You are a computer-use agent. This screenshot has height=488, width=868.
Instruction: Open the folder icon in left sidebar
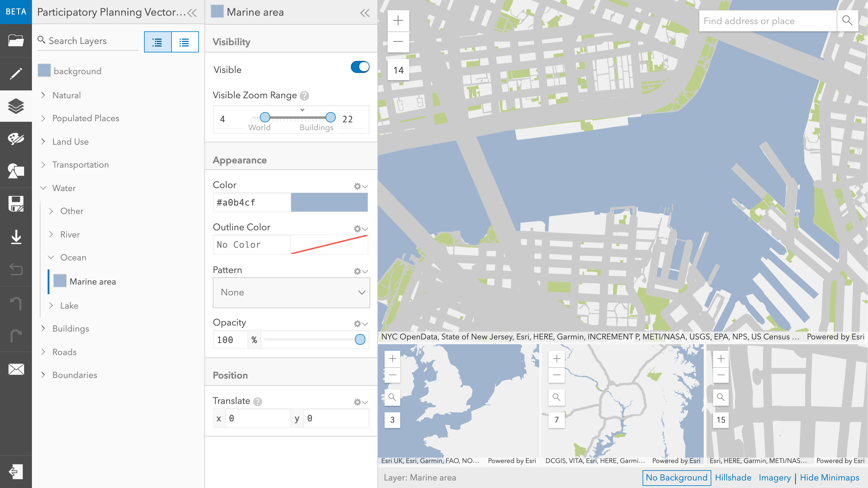coord(16,41)
